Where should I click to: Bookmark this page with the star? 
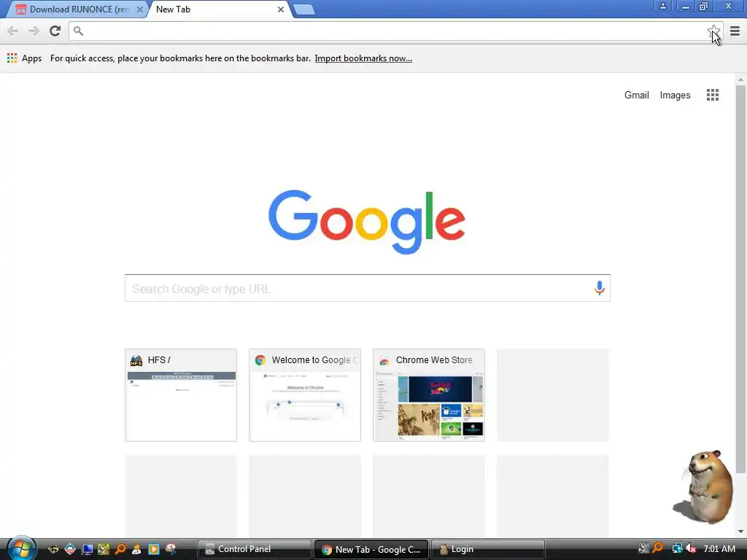pos(713,31)
